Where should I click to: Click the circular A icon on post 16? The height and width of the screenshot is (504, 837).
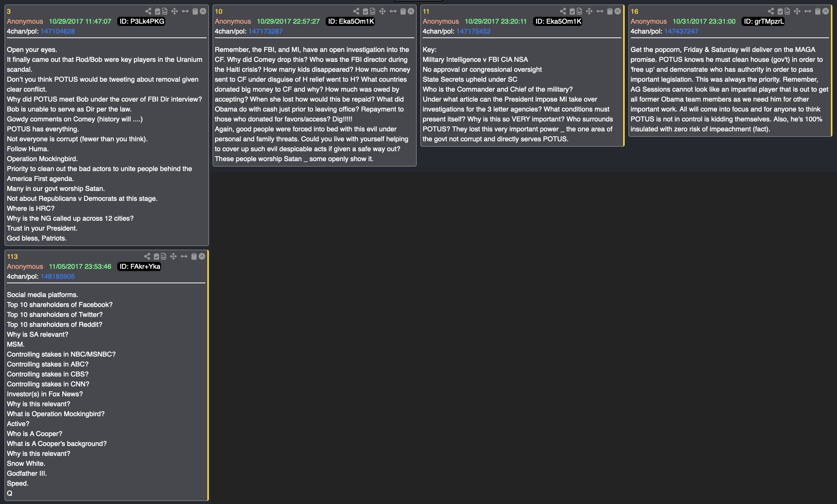(826, 11)
